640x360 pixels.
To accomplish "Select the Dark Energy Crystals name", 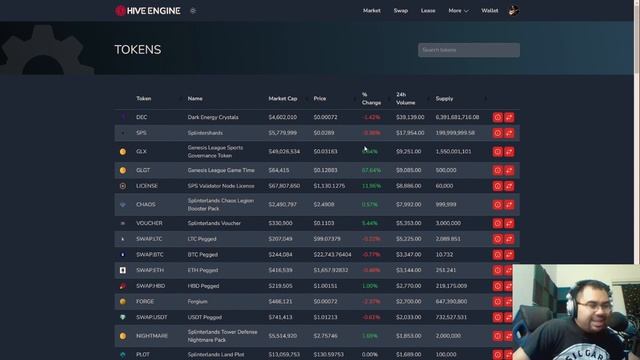I will pos(213,118).
